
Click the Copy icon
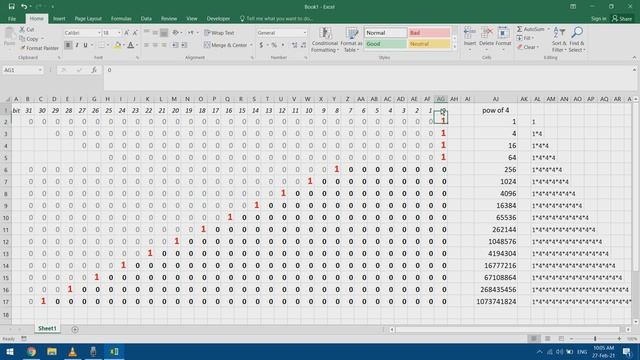tap(22, 39)
